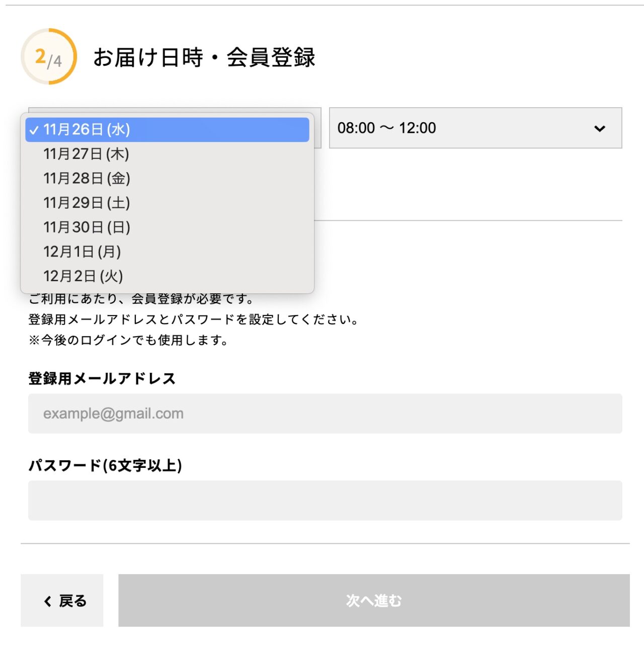Click the 2/4 step progress indicator
The height and width of the screenshot is (647, 644).
point(49,57)
